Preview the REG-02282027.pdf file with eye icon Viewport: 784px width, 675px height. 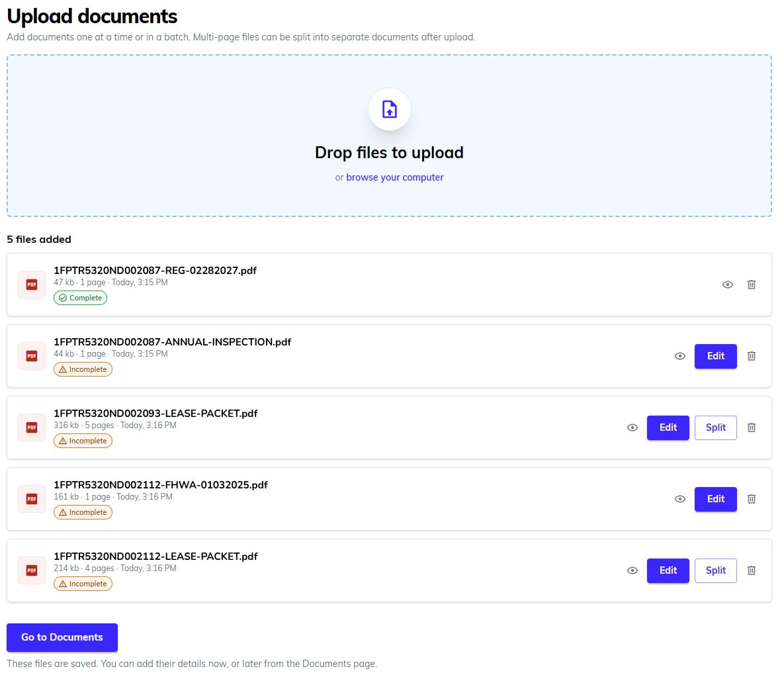point(728,285)
